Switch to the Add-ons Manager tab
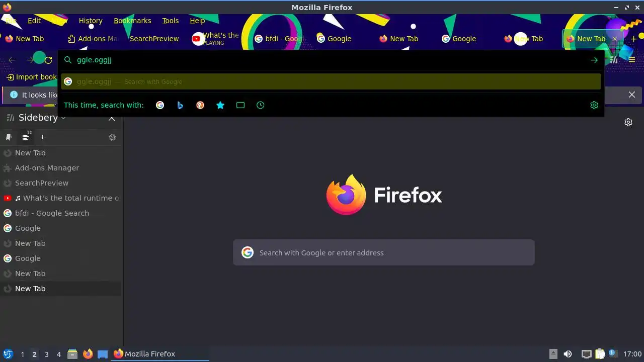Viewport: 644px width, 362px height. [x=94, y=39]
